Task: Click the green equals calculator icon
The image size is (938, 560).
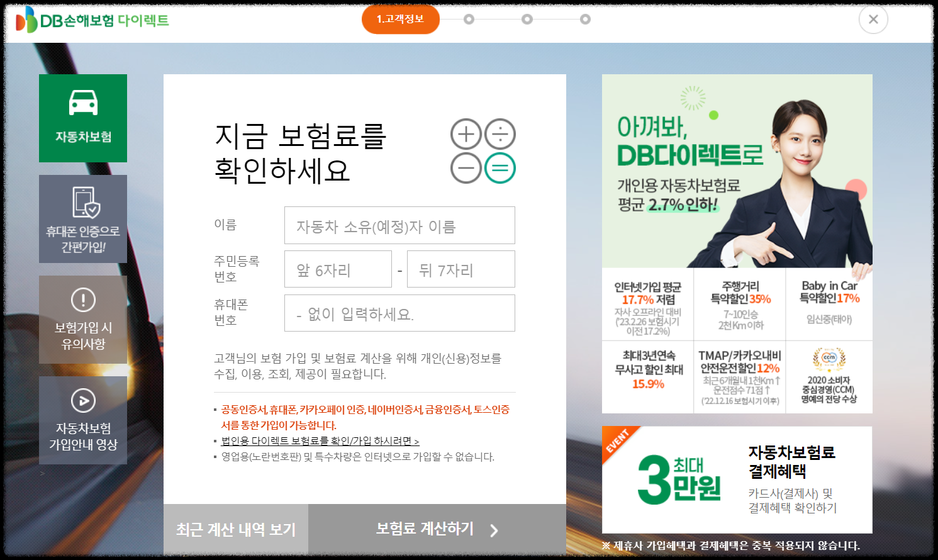Action: 500,168
